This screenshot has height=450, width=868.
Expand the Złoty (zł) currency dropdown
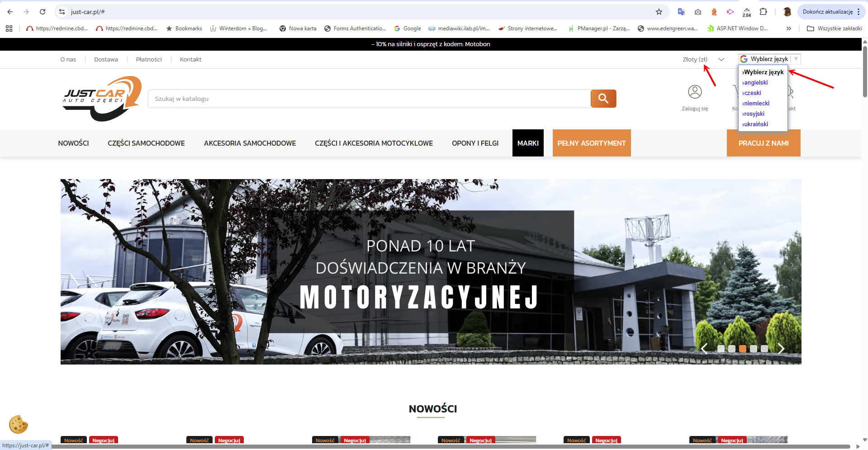[x=703, y=59]
